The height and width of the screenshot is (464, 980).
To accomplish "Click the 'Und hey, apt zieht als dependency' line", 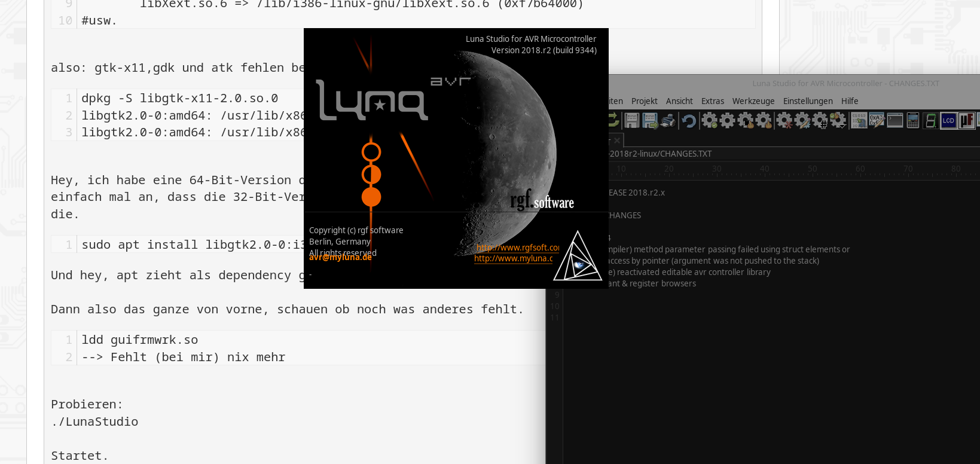I will click(x=178, y=275).
